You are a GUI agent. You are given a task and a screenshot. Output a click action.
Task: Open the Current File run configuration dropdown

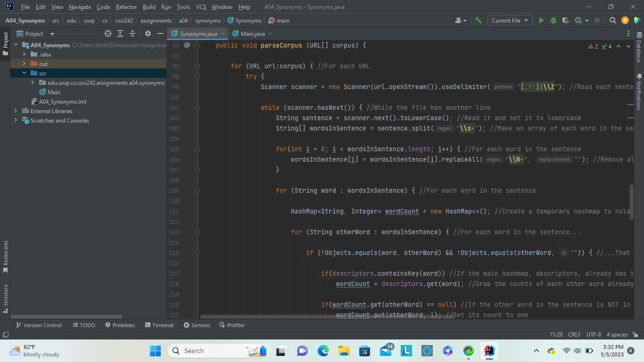[510, 21]
